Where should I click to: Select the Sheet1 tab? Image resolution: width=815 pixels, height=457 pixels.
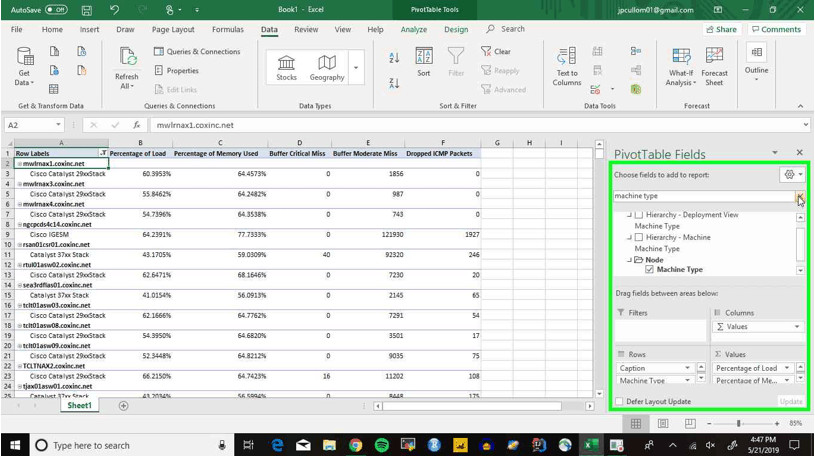(x=80, y=406)
